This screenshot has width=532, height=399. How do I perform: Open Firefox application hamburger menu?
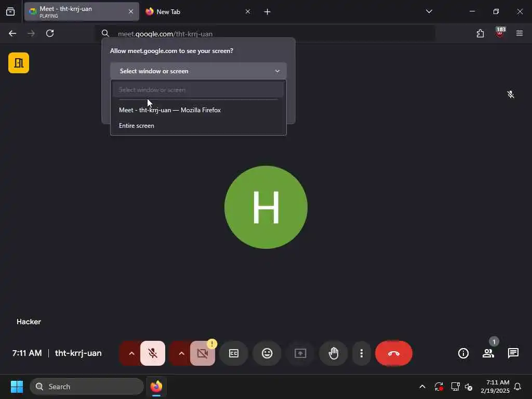(520, 33)
